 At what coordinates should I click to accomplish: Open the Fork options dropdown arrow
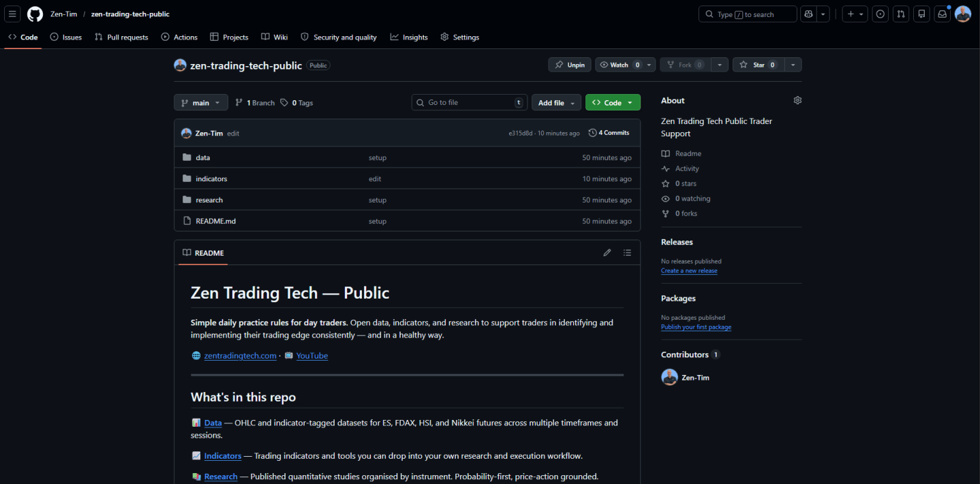[x=720, y=65]
